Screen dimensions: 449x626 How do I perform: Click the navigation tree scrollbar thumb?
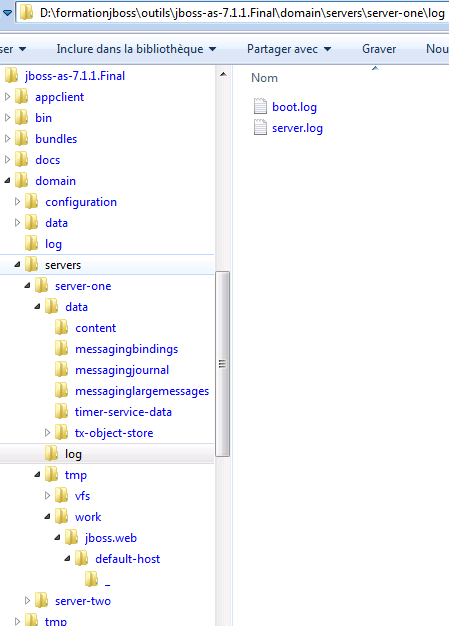coord(222,364)
